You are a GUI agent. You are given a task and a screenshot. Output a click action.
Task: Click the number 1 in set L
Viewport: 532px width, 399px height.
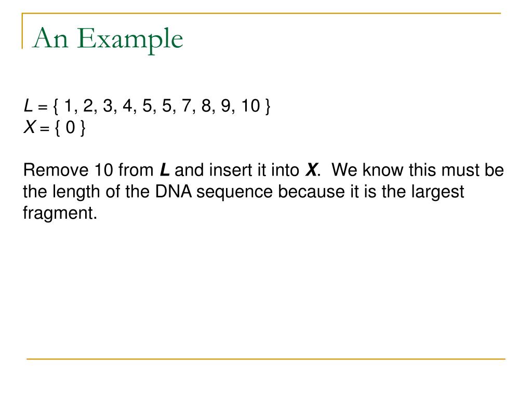[68, 105]
